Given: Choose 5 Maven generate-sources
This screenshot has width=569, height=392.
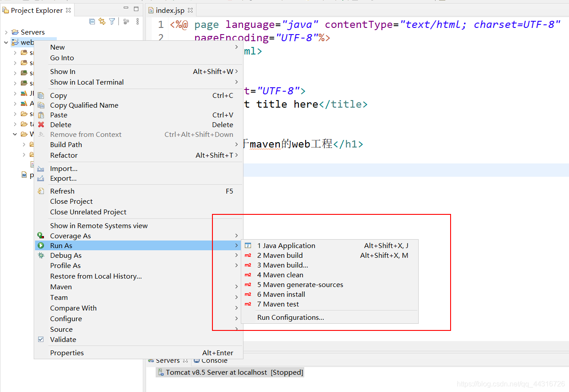Looking at the screenshot, I should (x=330, y=285).
